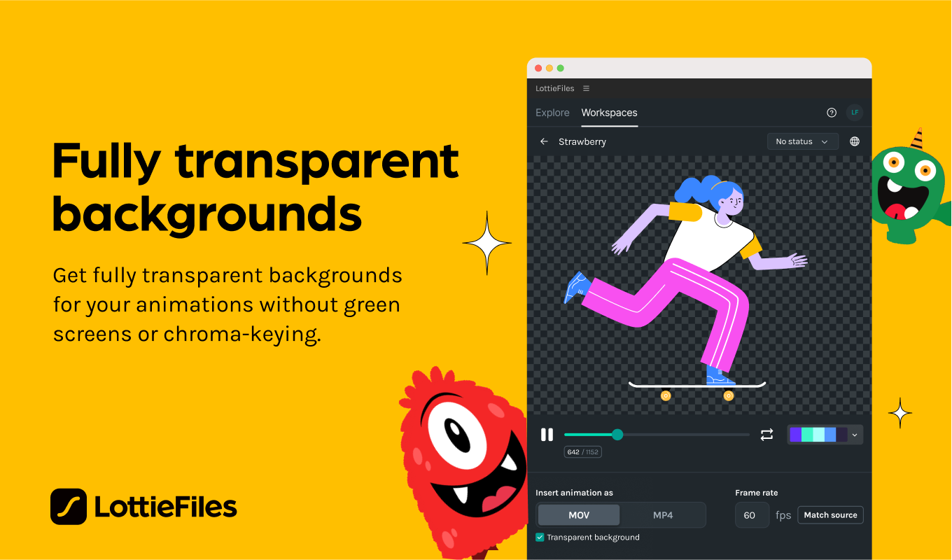
Task: Click the yellow window minimize dot
Action: tap(549, 68)
